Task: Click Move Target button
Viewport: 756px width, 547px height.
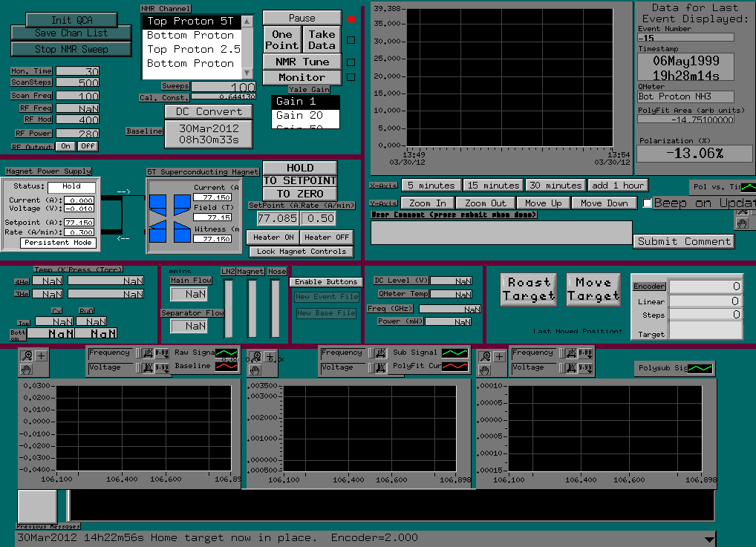Action: [593, 289]
